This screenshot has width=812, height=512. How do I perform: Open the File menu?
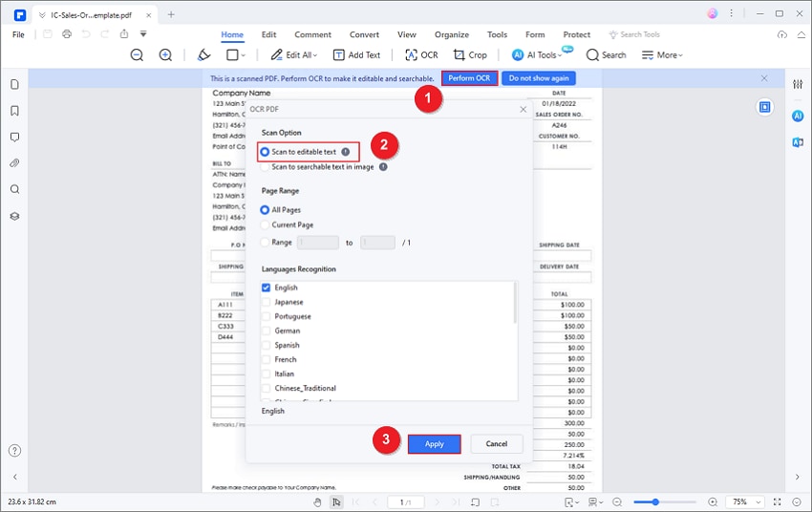point(18,34)
